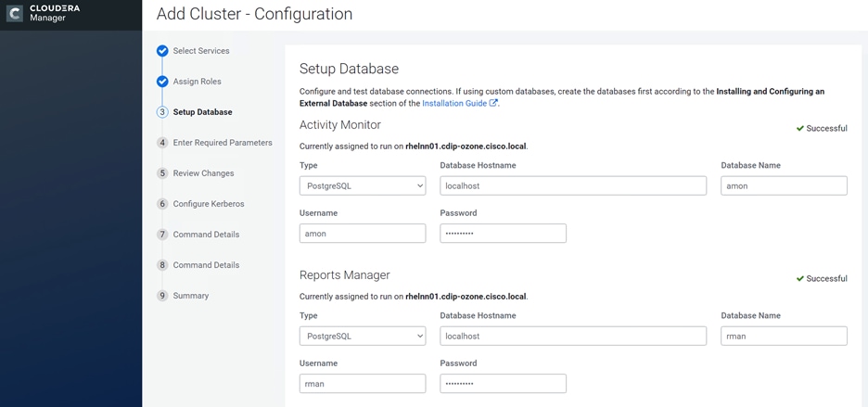The height and width of the screenshot is (407, 868).
Task: Open the Installation Guide link
Action: pos(454,104)
